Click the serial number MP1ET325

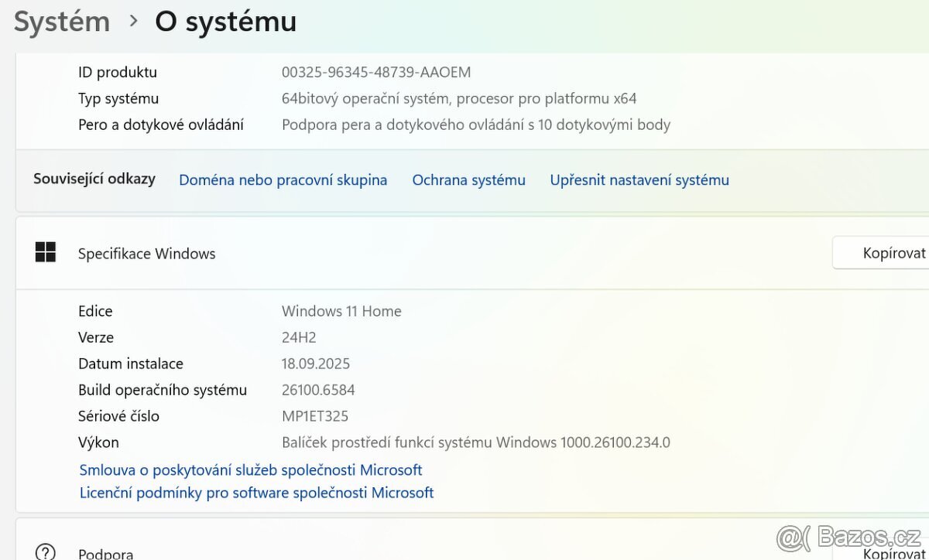click(315, 416)
